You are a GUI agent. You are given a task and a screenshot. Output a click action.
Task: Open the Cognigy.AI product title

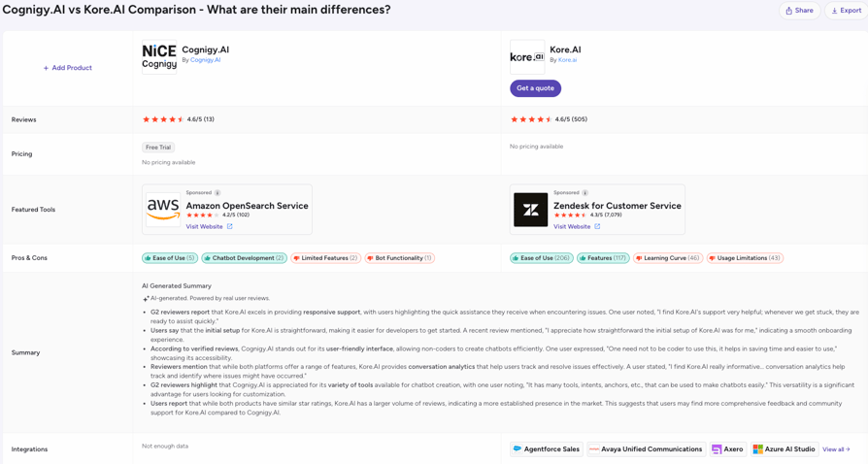(x=206, y=50)
